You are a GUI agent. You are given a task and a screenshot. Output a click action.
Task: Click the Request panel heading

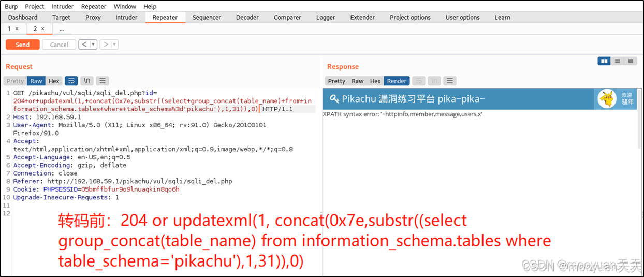tap(19, 66)
